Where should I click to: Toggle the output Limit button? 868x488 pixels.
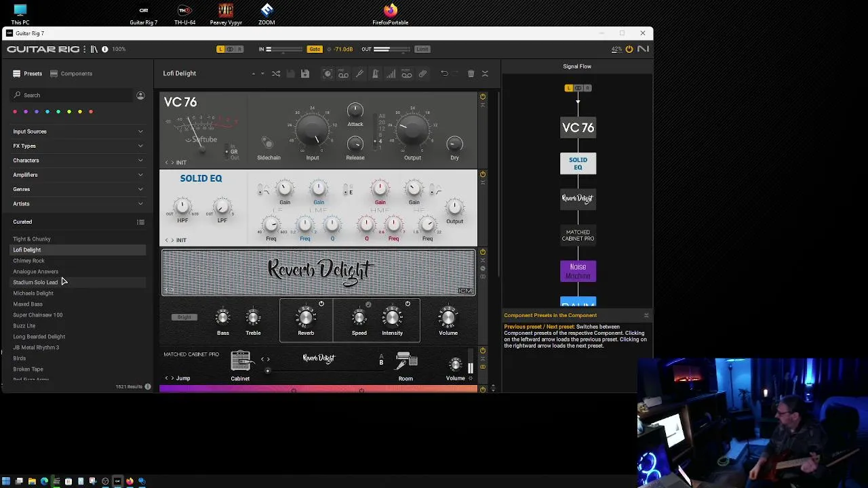click(x=422, y=49)
